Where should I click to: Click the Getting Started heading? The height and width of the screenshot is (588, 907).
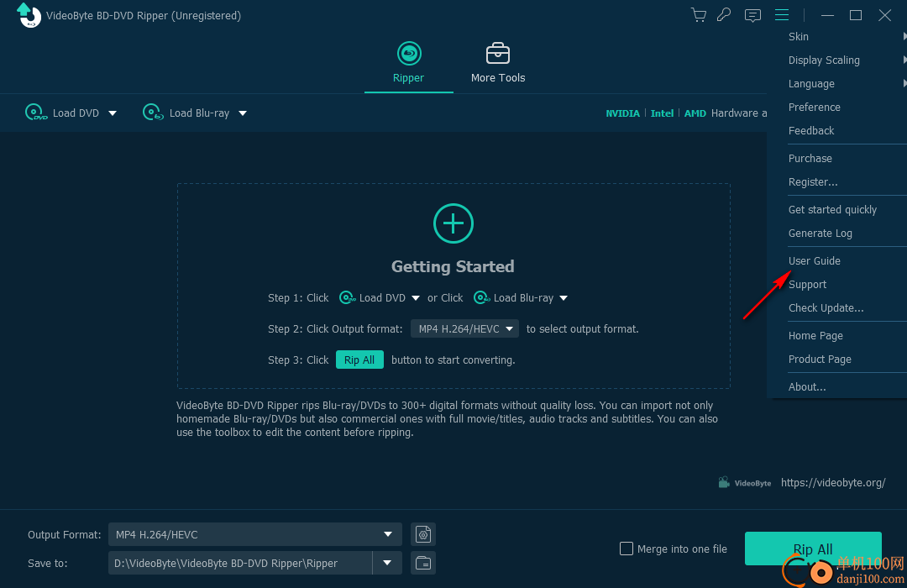click(x=453, y=267)
